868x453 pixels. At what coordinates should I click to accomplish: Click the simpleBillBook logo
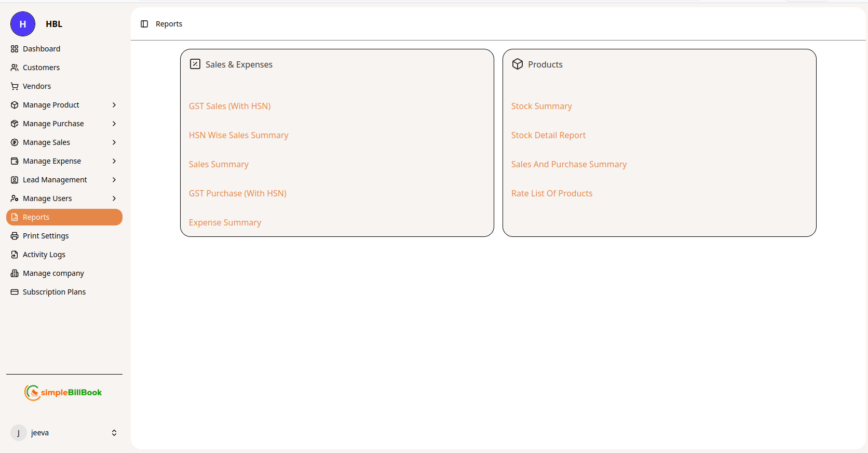[x=63, y=393]
